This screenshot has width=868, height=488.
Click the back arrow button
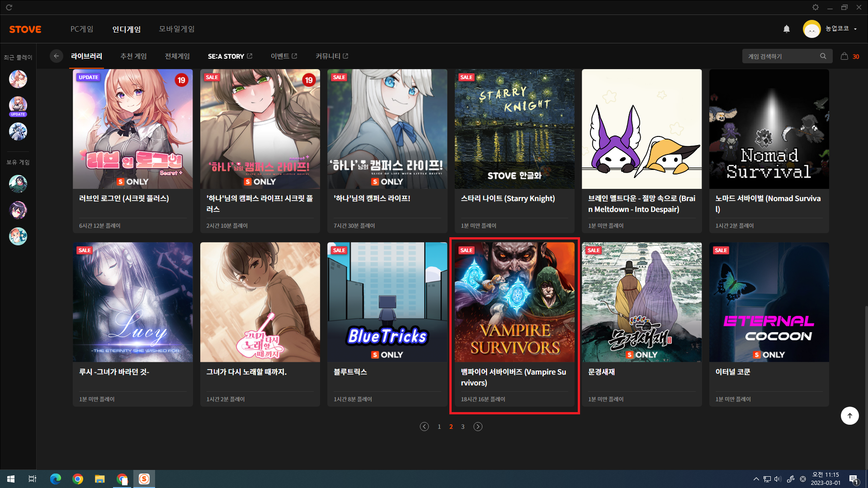tap(56, 56)
